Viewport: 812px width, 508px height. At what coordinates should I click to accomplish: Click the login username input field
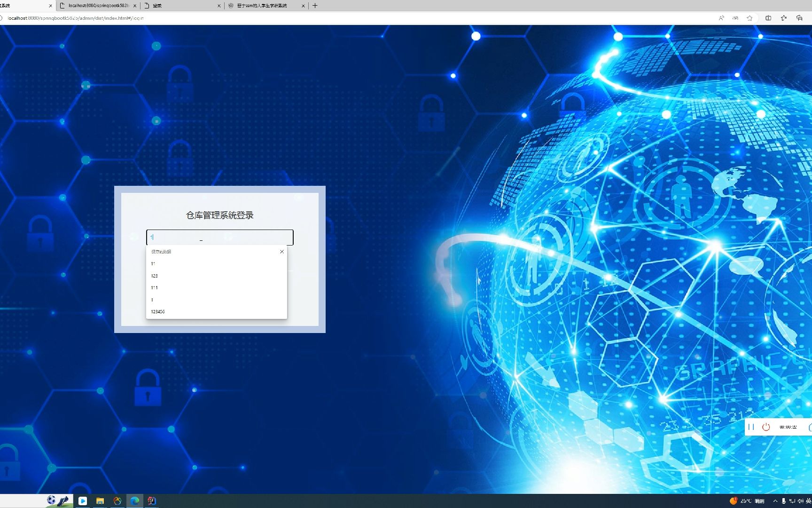click(220, 238)
